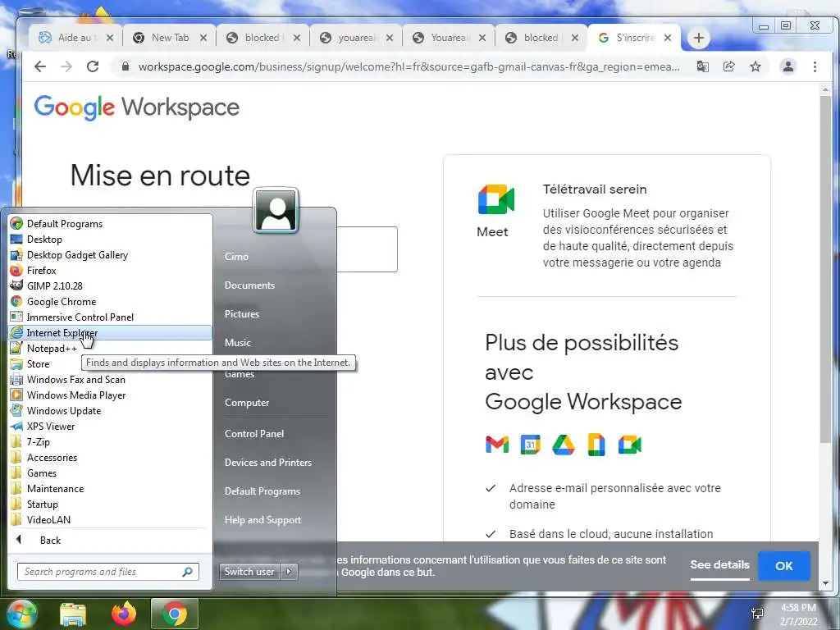Image resolution: width=840 pixels, height=630 pixels.
Task: Switch to the New Tab tab
Action: pos(169,38)
